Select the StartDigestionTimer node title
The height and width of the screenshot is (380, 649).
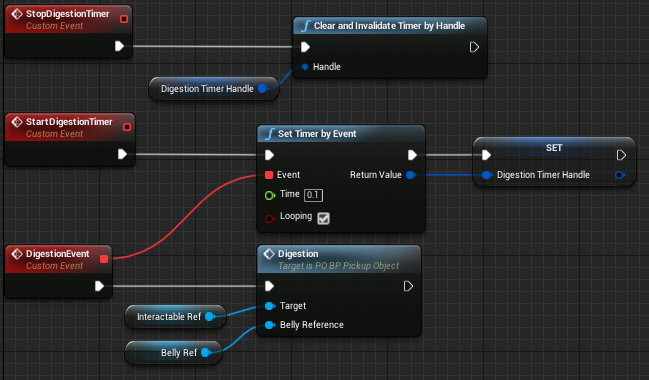point(69,122)
